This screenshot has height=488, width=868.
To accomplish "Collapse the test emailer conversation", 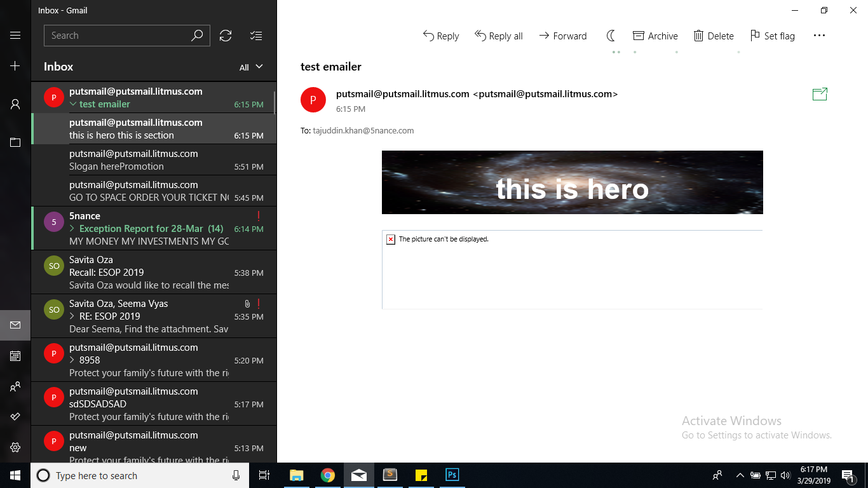I will 73,104.
